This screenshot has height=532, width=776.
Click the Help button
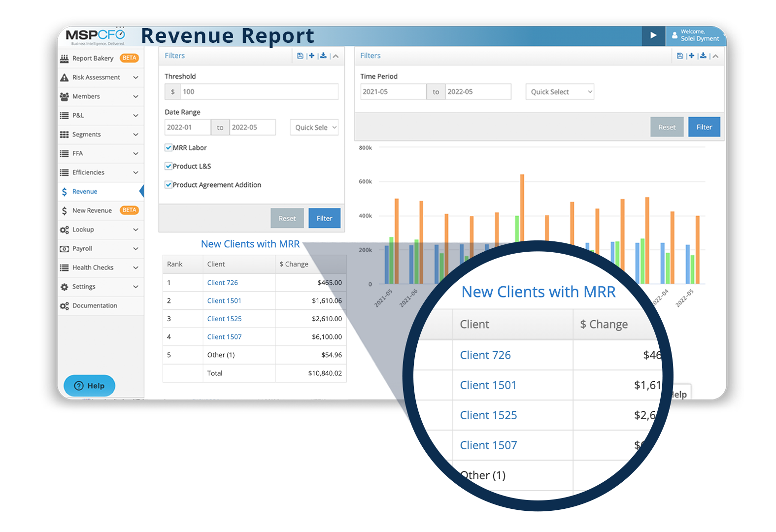pos(89,386)
